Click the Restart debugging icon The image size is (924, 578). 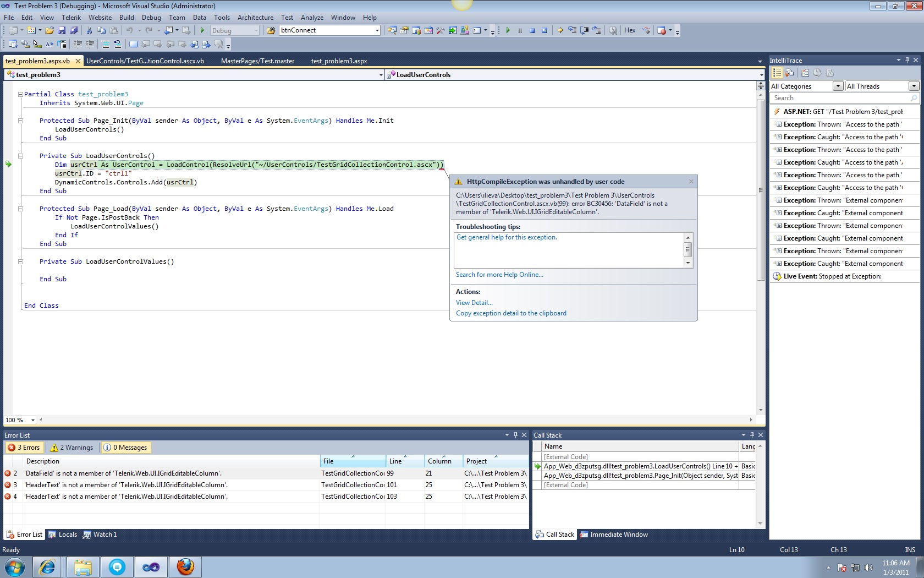point(544,31)
